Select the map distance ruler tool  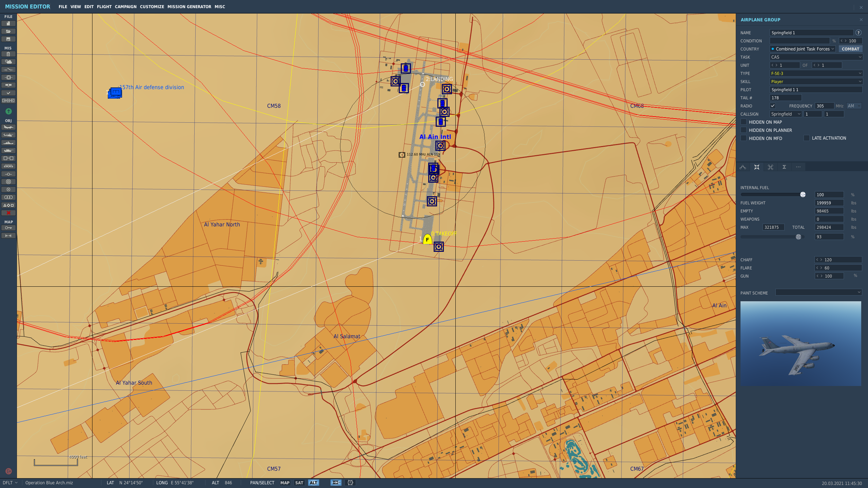pos(8,236)
